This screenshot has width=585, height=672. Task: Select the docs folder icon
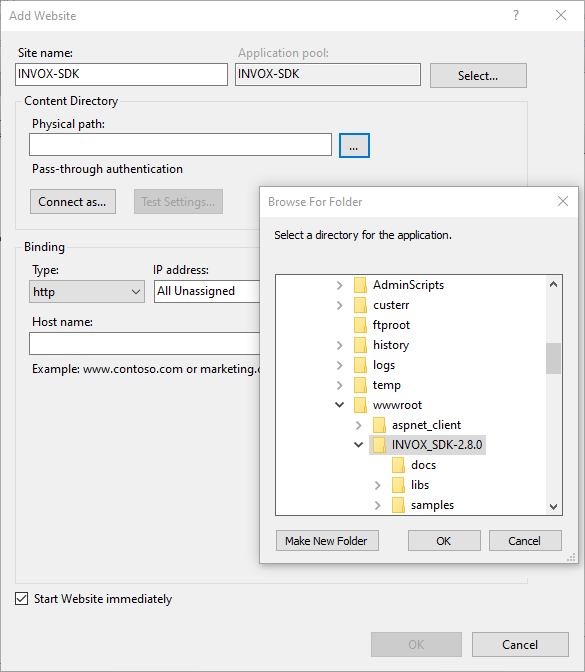(x=398, y=465)
